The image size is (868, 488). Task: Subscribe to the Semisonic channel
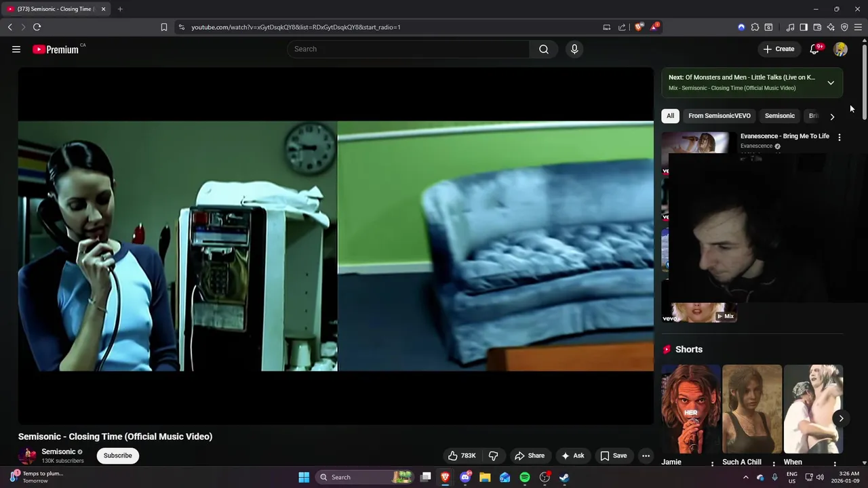point(118,455)
